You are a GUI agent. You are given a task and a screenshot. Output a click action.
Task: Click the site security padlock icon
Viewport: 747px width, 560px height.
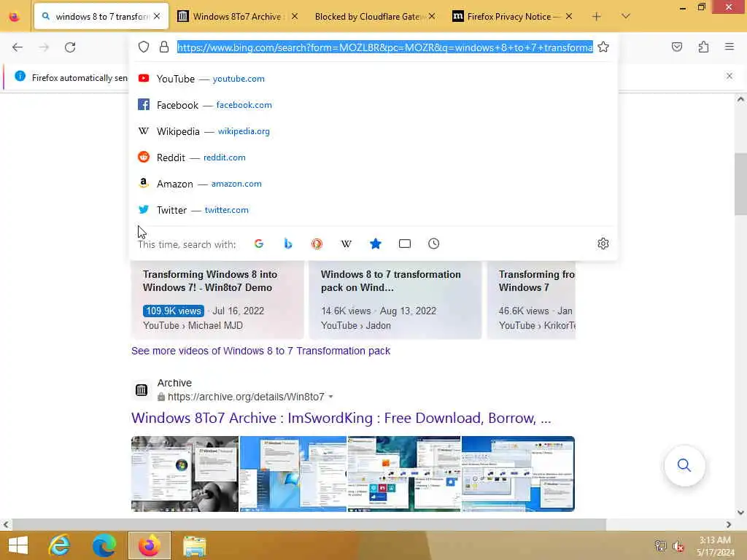[164, 47]
